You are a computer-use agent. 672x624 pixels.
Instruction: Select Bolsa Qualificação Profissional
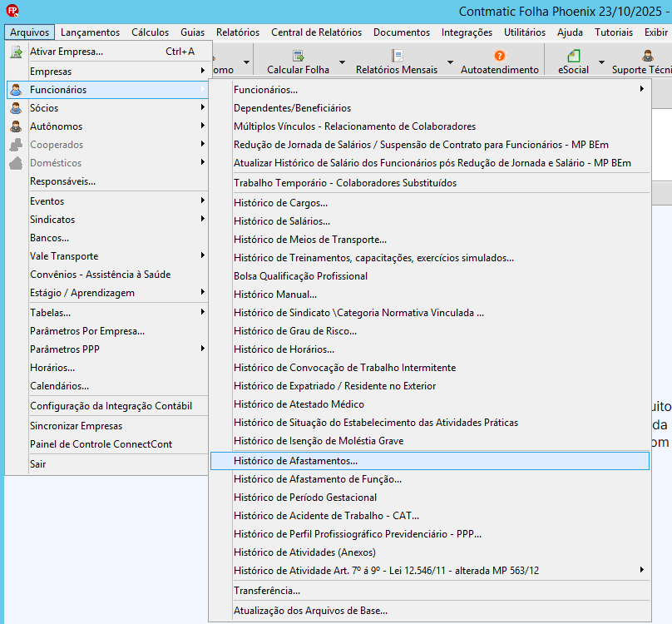(430, 276)
